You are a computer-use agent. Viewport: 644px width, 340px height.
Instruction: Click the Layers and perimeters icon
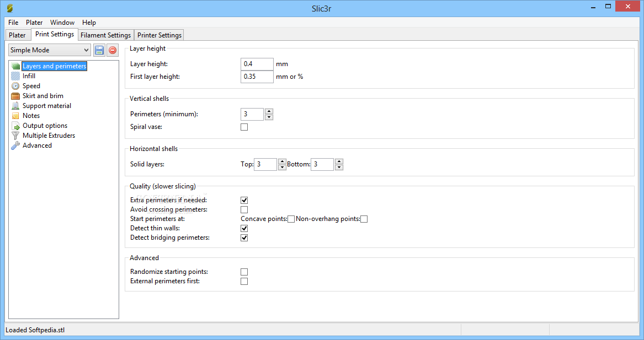(15, 66)
